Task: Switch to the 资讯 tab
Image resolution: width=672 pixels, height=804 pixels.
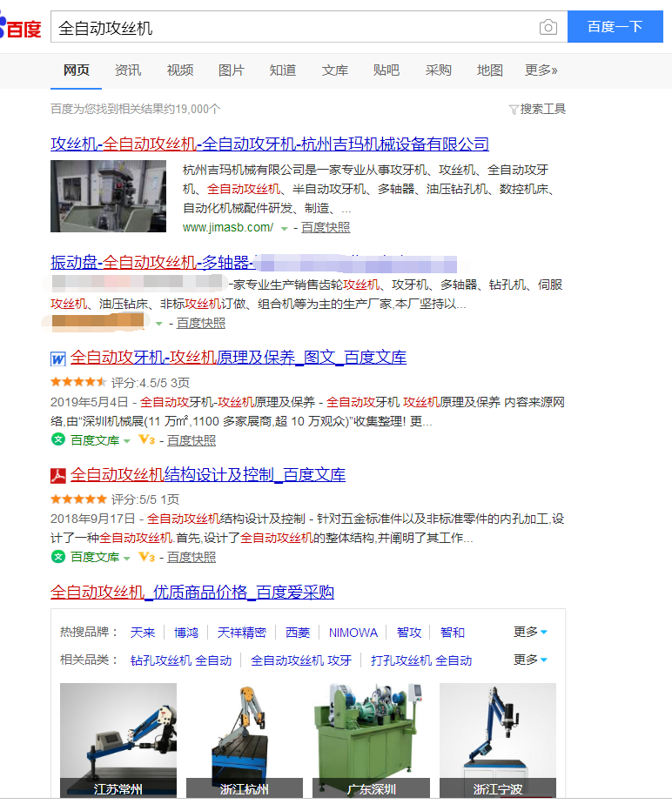Action: 128,70
